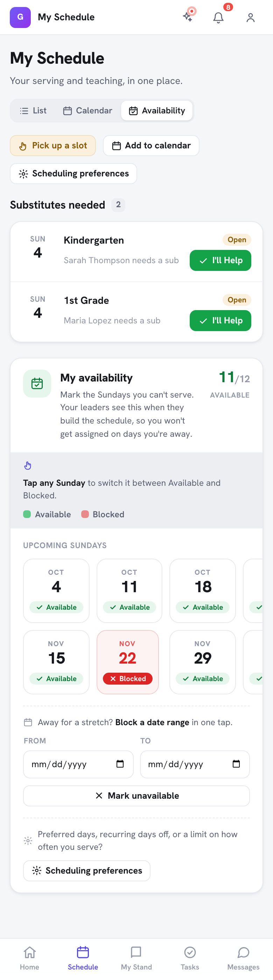273x980 pixels.
Task: Open the user profile icon
Action: [250, 17]
